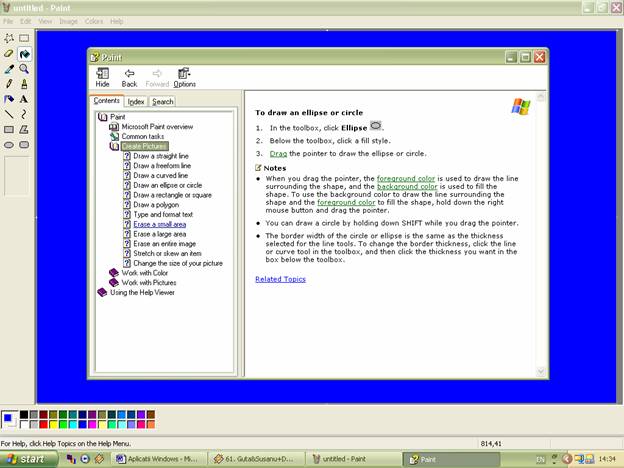The image size is (624, 468).
Task: Open the help viewer Options menu
Action: [x=184, y=78]
